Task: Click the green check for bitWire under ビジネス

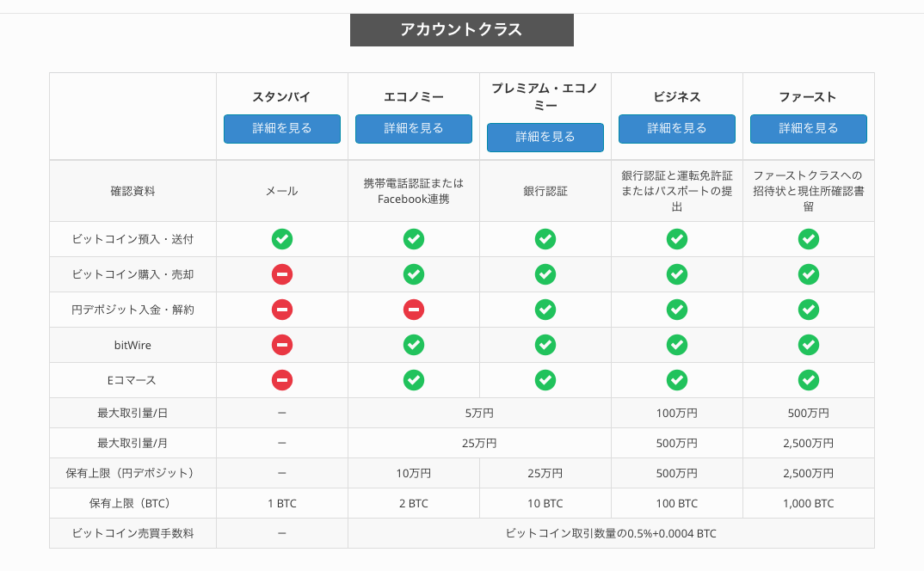Action: [676, 344]
